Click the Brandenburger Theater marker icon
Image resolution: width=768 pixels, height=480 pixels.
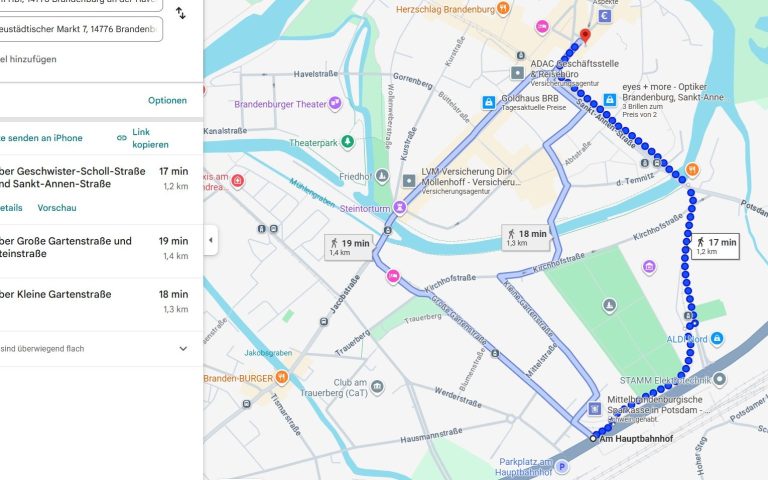[x=335, y=103]
